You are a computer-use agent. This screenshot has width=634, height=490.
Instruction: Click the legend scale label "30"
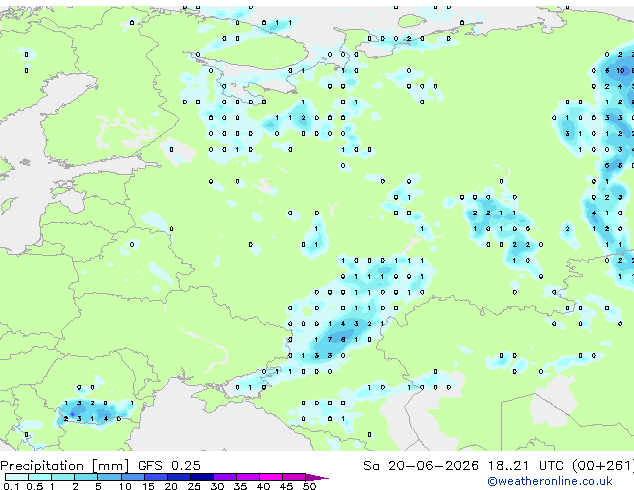(x=217, y=486)
